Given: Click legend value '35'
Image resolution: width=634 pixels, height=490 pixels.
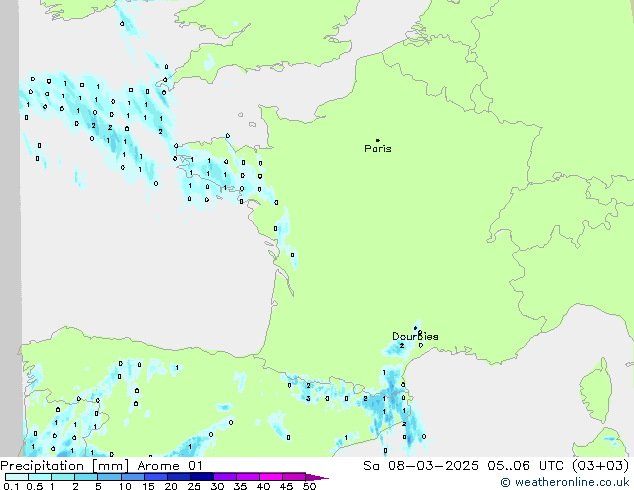Looking at the screenshot, I should [x=240, y=486].
